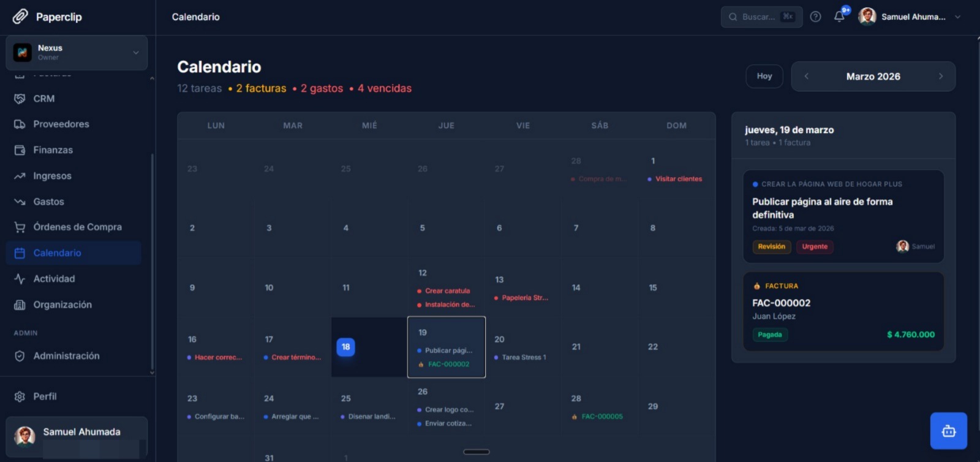Click the Buscar search field
Image resolution: width=980 pixels, height=462 pixels.
point(761,17)
